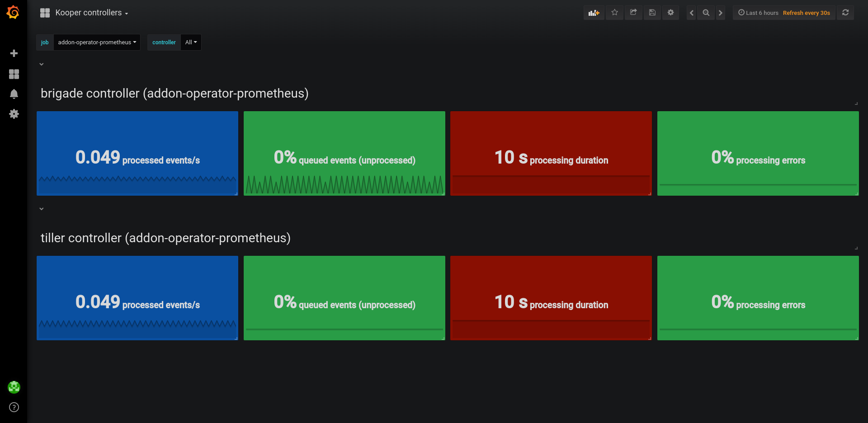The height and width of the screenshot is (423, 868).
Task: Click the dashboard grid icon beside title
Action: 45,13
